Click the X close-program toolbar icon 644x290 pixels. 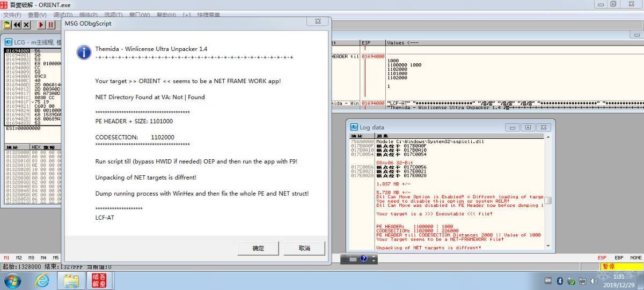26,25
